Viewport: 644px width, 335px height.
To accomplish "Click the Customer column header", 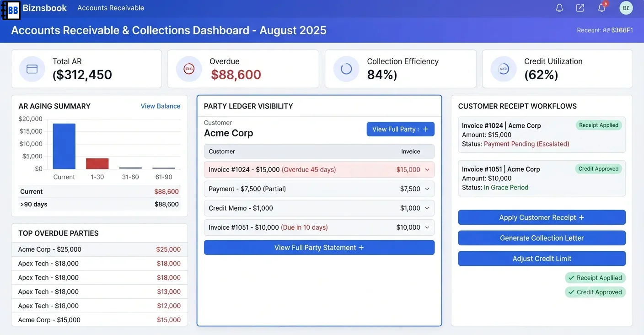I will click(x=222, y=151).
